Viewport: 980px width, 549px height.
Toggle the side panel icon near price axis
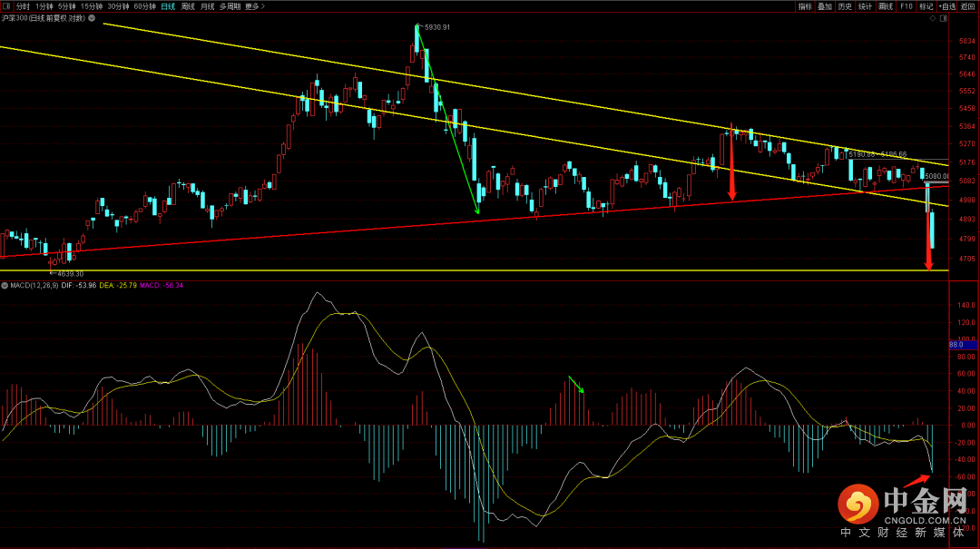(944, 19)
